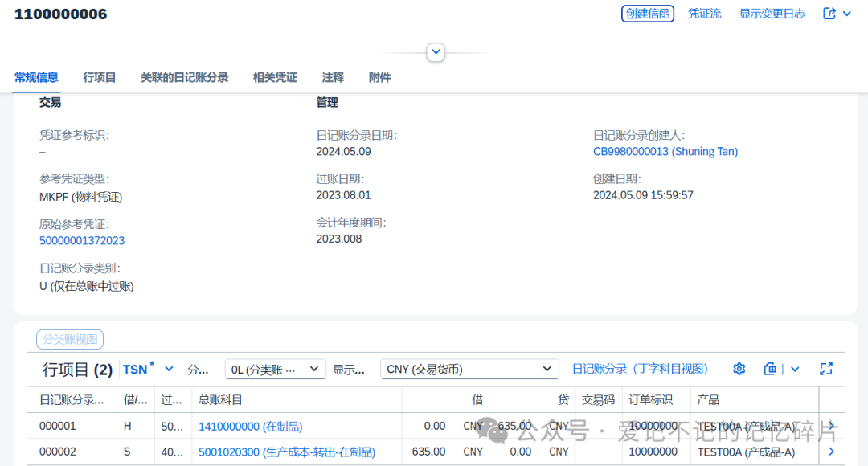Expand the dropdown arrow beside share icon

847,14
